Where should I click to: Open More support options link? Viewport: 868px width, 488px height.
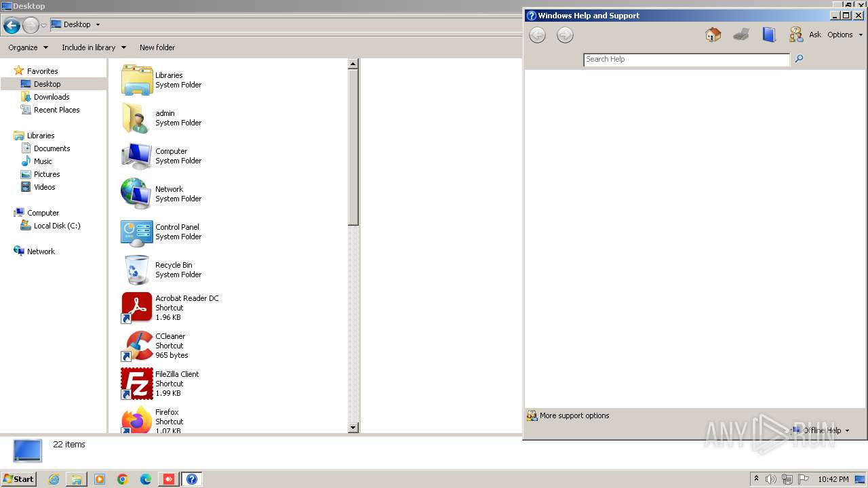(x=574, y=415)
